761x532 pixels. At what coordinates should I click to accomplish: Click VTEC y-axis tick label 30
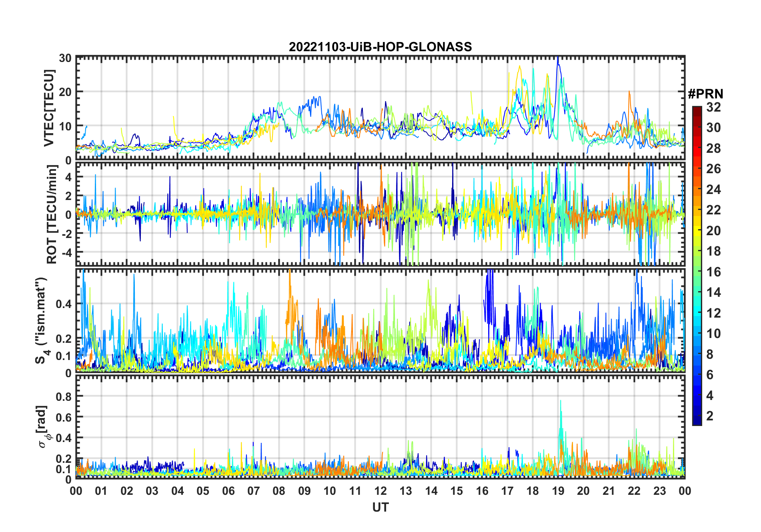(x=66, y=58)
